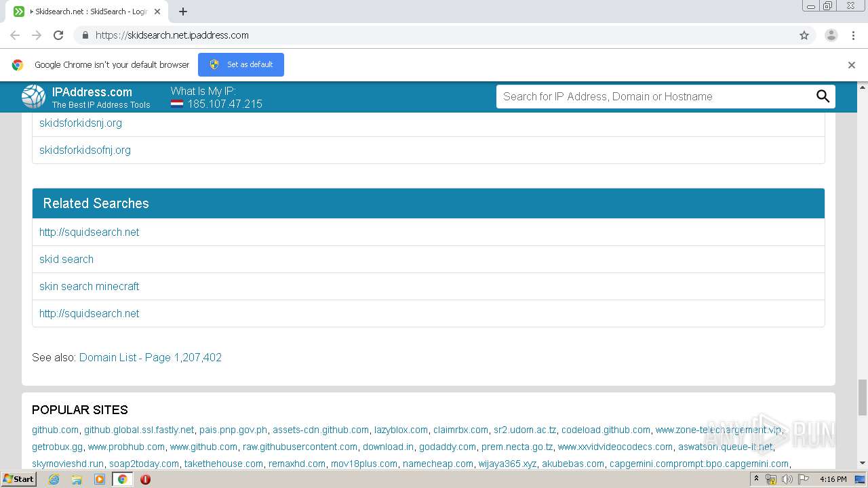868x488 pixels.
Task: Focus the IP Address search field
Action: (x=654, y=96)
